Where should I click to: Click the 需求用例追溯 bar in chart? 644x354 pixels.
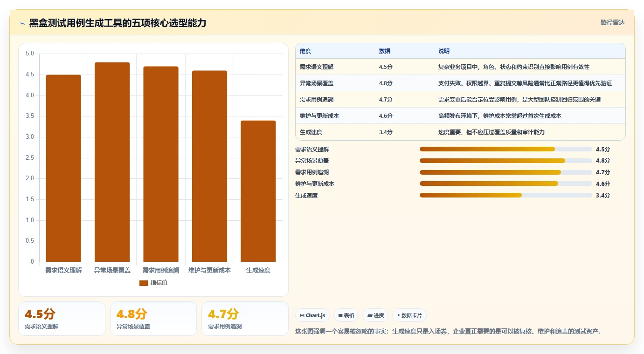click(x=161, y=164)
